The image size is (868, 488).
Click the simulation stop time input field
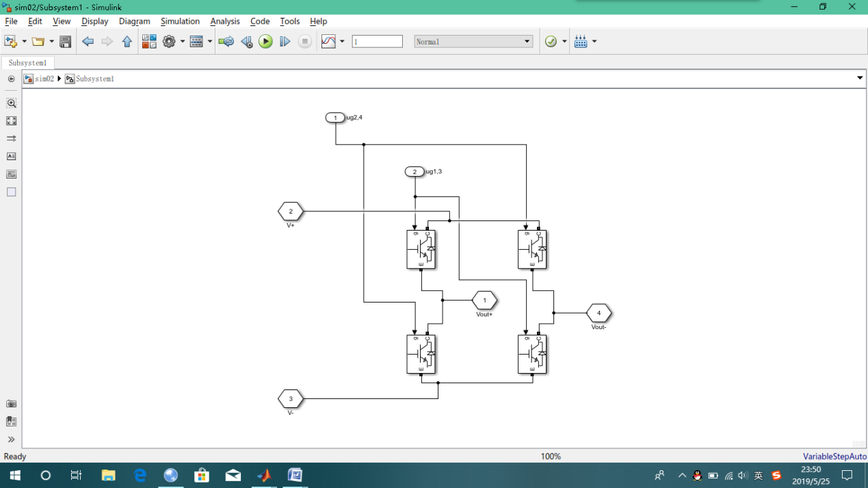pos(377,42)
